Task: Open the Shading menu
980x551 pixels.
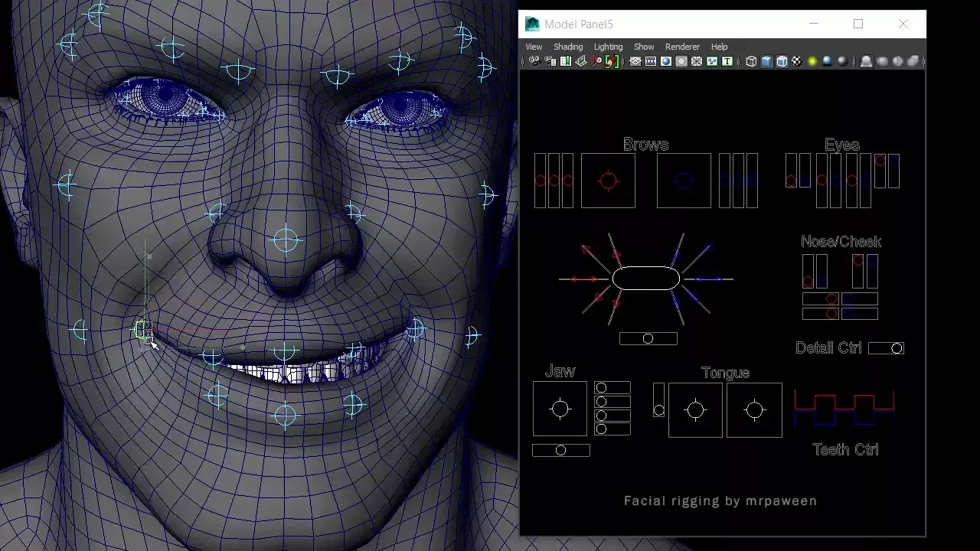Action: [568, 47]
